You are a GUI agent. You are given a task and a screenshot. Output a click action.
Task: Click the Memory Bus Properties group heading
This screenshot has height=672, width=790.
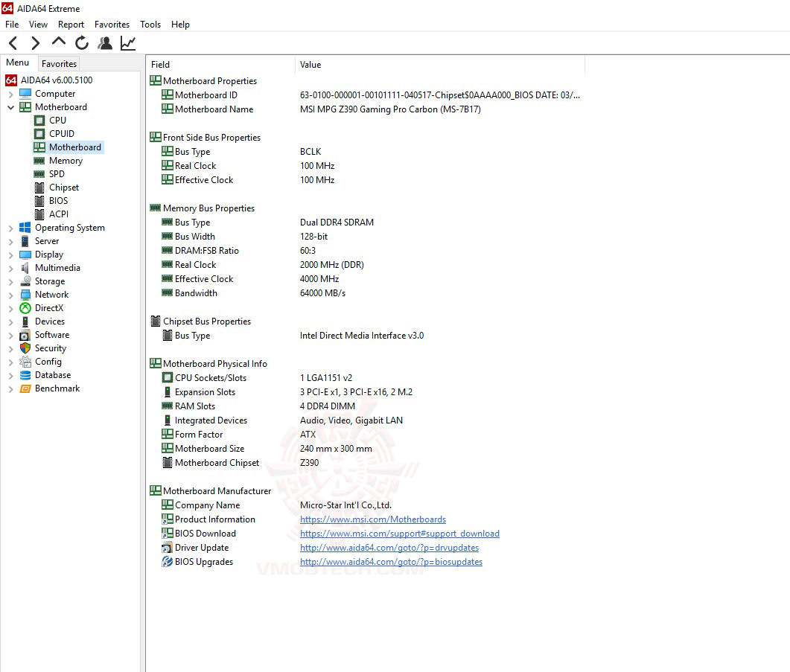tap(208, 208)
